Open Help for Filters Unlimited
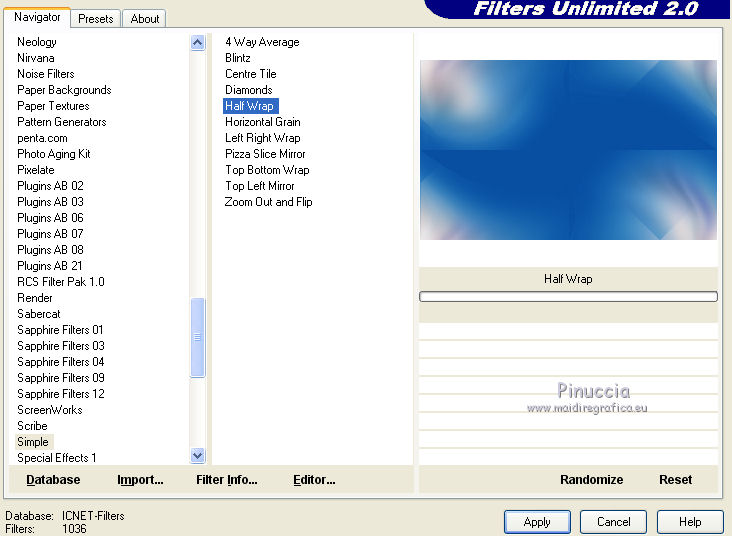The width and height of the screenshot is (732, 536). (690, 522)
